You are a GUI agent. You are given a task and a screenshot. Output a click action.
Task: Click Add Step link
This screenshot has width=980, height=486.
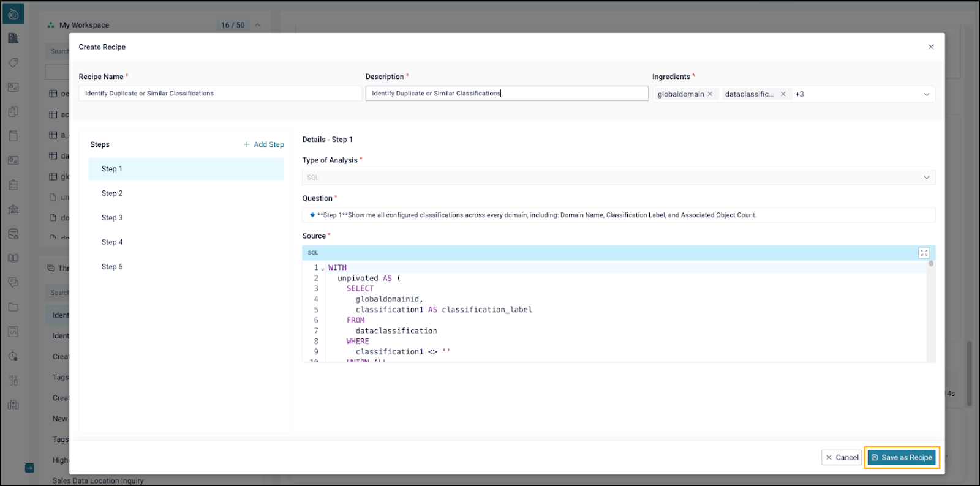pos(264,144)
